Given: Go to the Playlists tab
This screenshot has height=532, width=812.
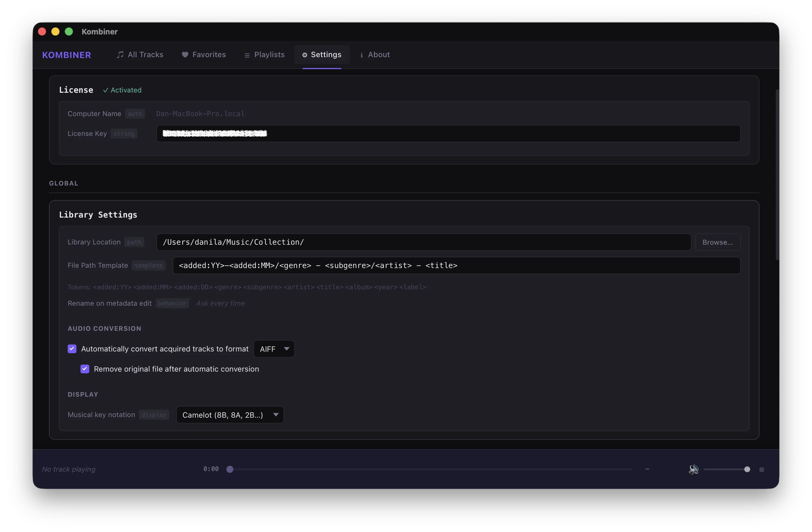Looking at the screenshot, I should pos(265,55).
